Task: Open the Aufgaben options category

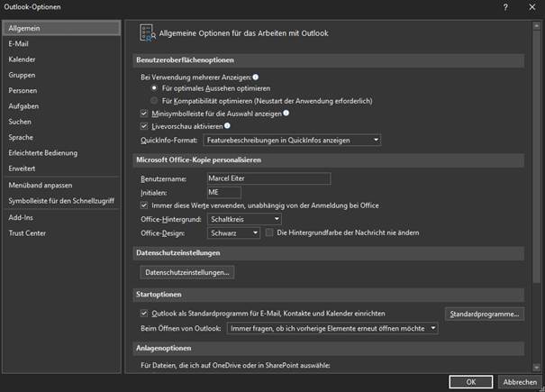Action: tap(61, 106)
